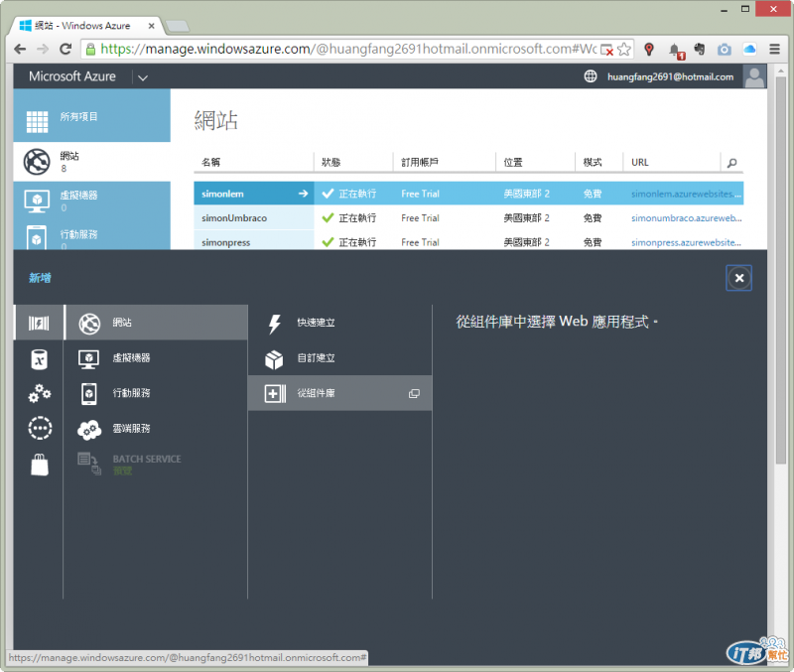Open simonpress.azurewebsite URL link
Viewport: 794px width, 672px height.
pyautogui.click(x=686, y=242)
